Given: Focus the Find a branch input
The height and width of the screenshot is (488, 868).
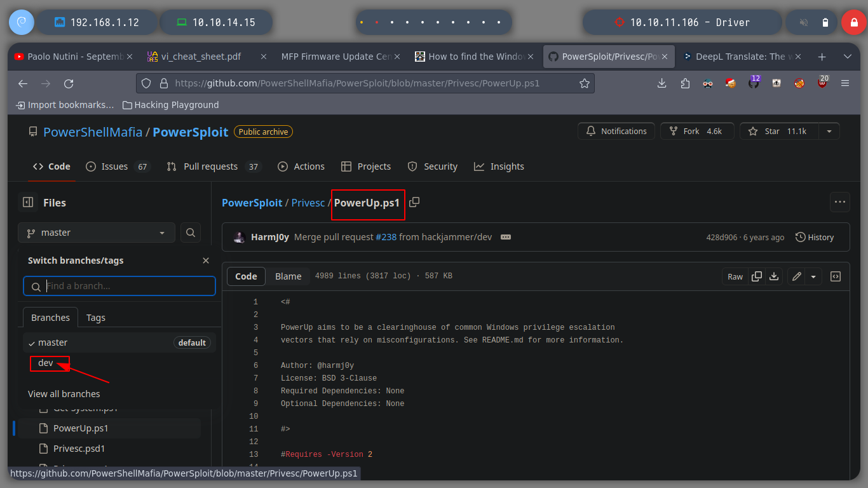Looking at the screenshot, I should pyautogui.click(x=119, y=286).
